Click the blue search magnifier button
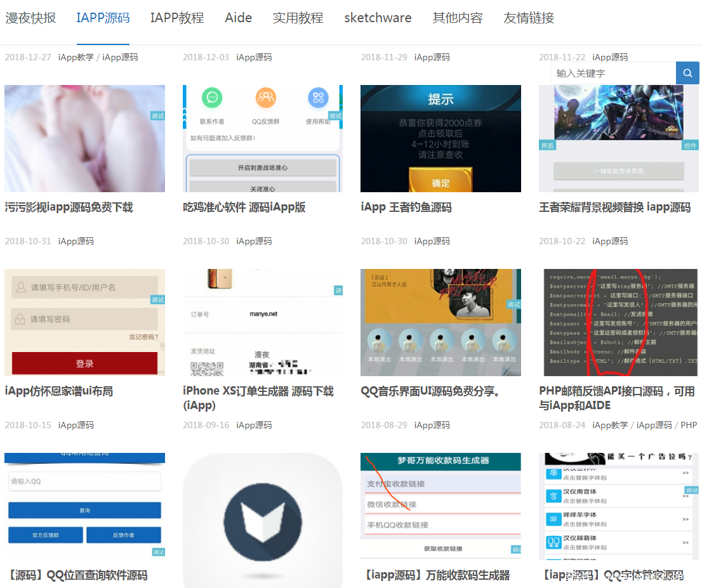The width and height of the screenshot is (702, 588). pyautogui.click(x=687, y=73)
